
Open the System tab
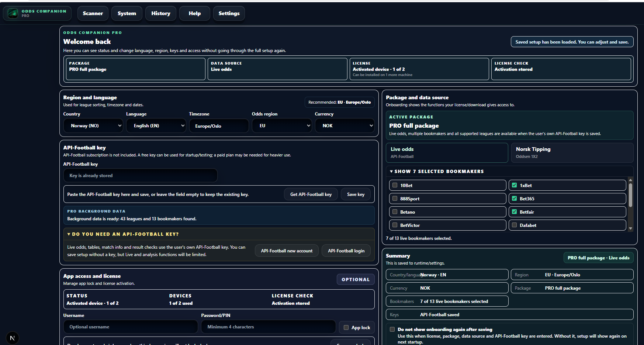click(127, 13)
